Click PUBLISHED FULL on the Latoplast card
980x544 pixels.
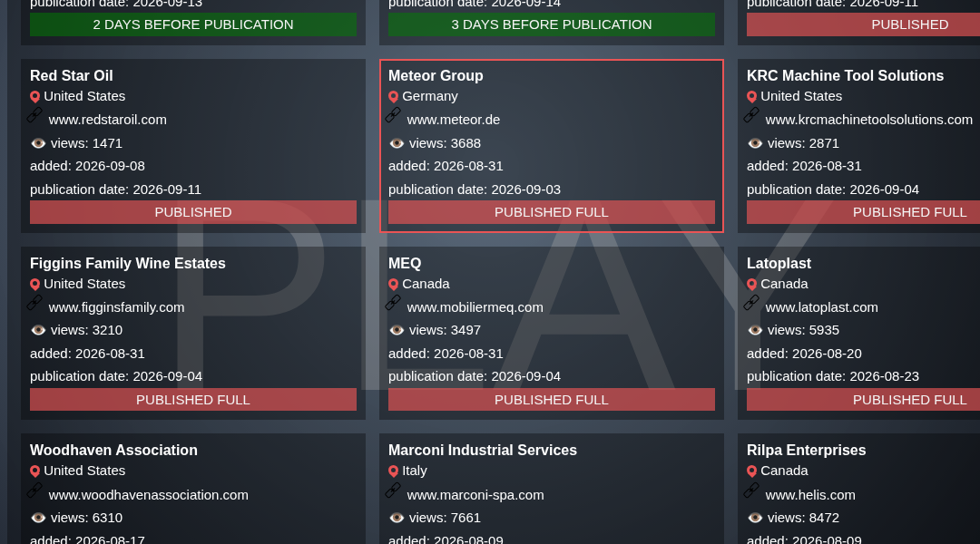(x=863, y=400)
